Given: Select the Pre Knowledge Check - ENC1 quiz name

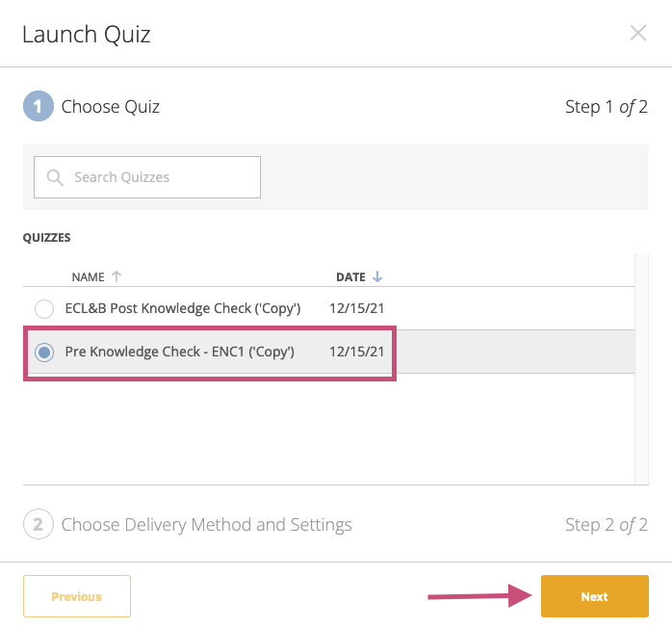Looking at the screenshot, I should click(180, 352).
